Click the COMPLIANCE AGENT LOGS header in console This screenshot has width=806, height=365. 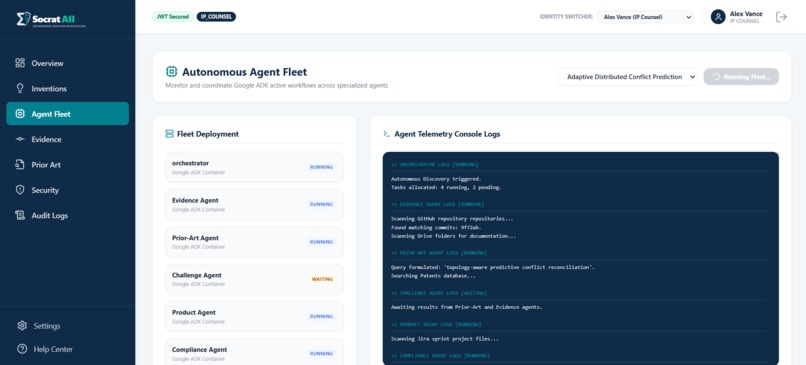pyautogui.click(x=441, y=356)
